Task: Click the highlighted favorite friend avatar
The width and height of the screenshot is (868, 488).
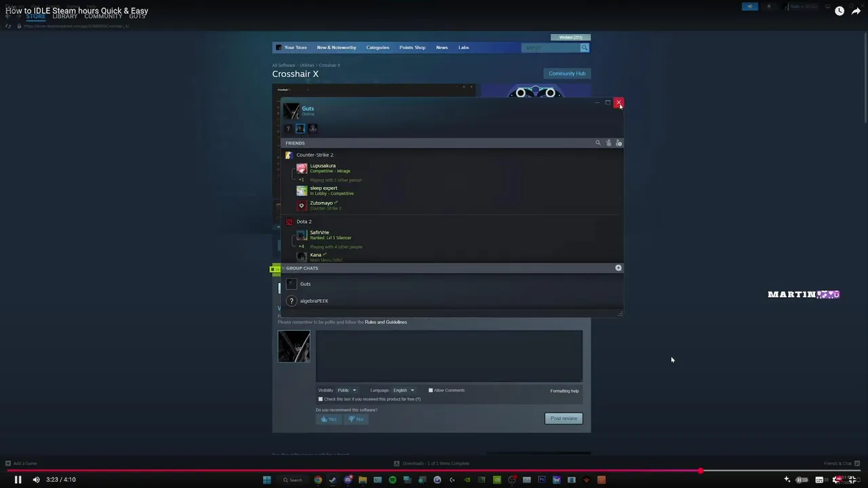Action: [x=300, y=129]
